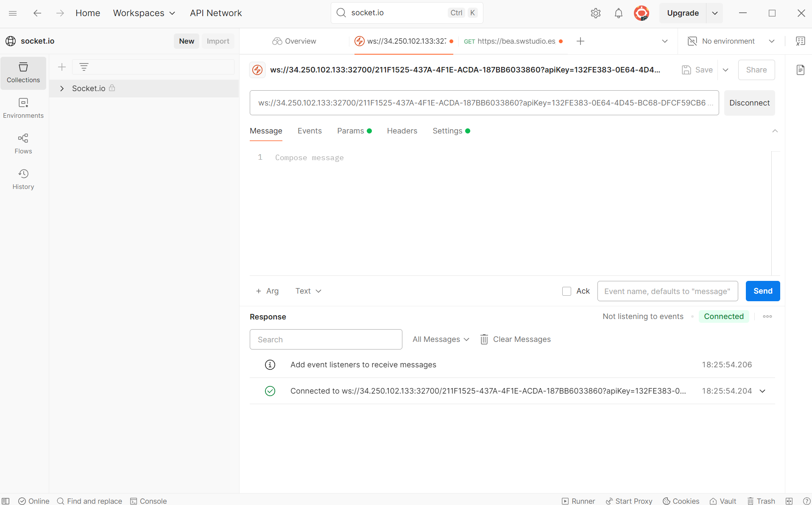Go to Home
The image size is (812, 505).
coord(88,13)
